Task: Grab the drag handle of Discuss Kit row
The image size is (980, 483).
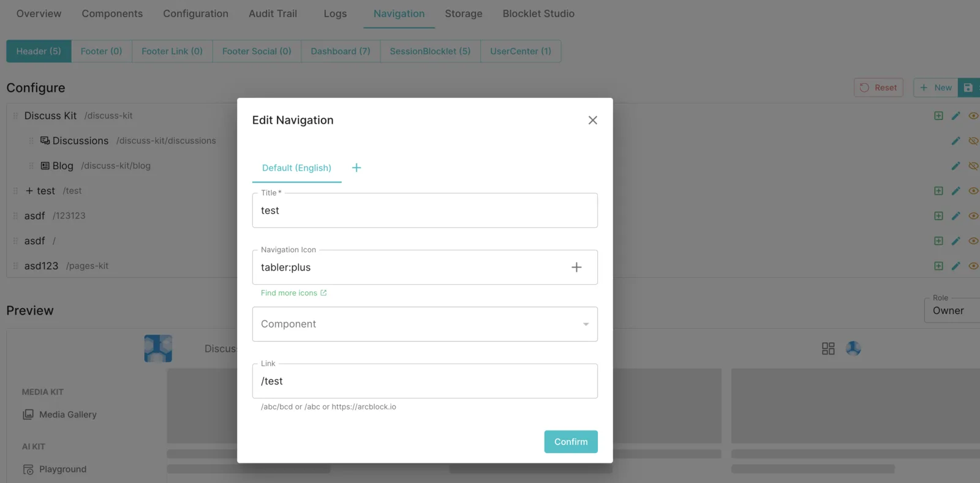Action: tap(15, 116)
